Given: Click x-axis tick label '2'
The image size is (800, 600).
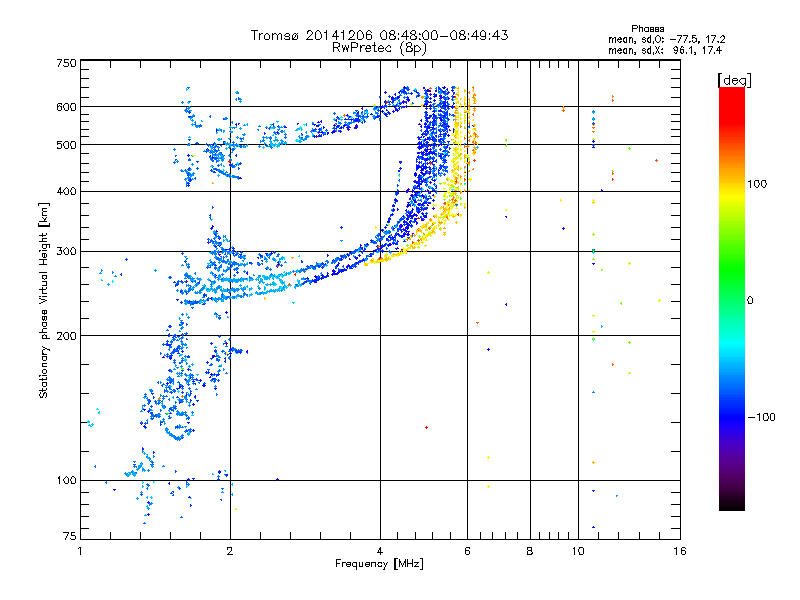Looking at the screenshot, I should click(230, 551).
